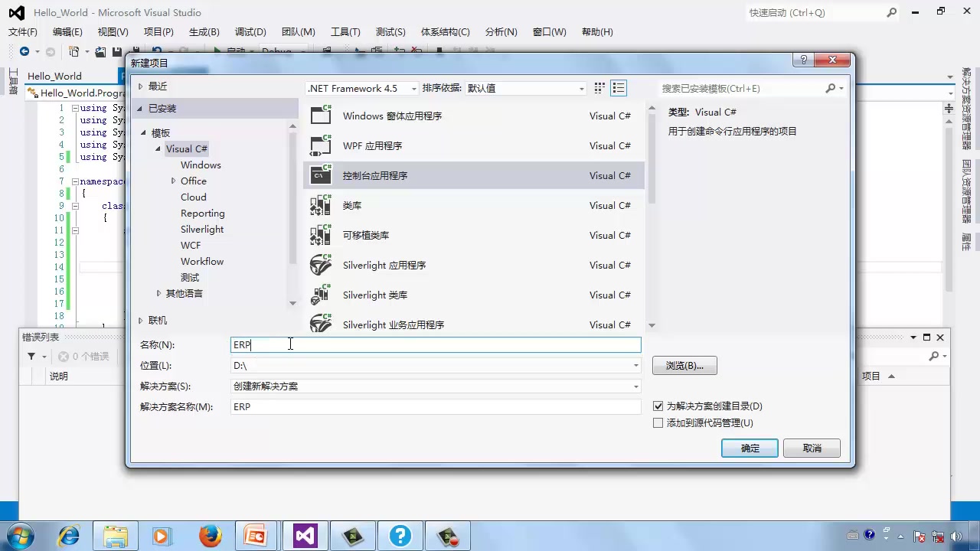This screenshot has height=551, width=980.
Task: Open Windows Explorer from the taskbar
Action: click(116, 536)
